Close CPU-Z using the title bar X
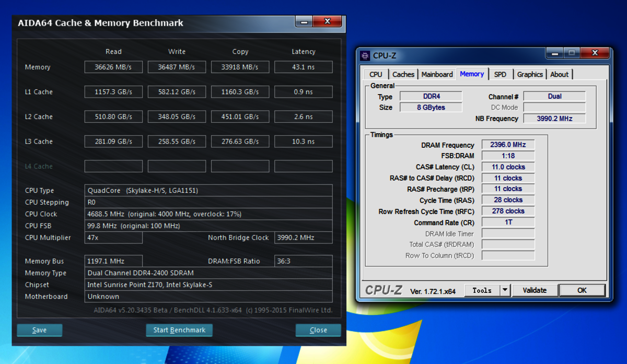 pyautogui.click(x=594, y=53)
